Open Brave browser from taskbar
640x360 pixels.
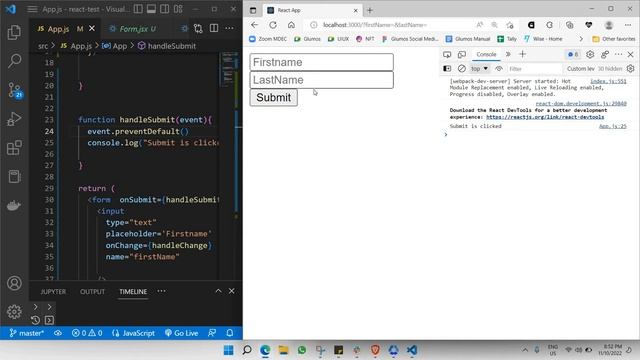click(x=375, y=350)
